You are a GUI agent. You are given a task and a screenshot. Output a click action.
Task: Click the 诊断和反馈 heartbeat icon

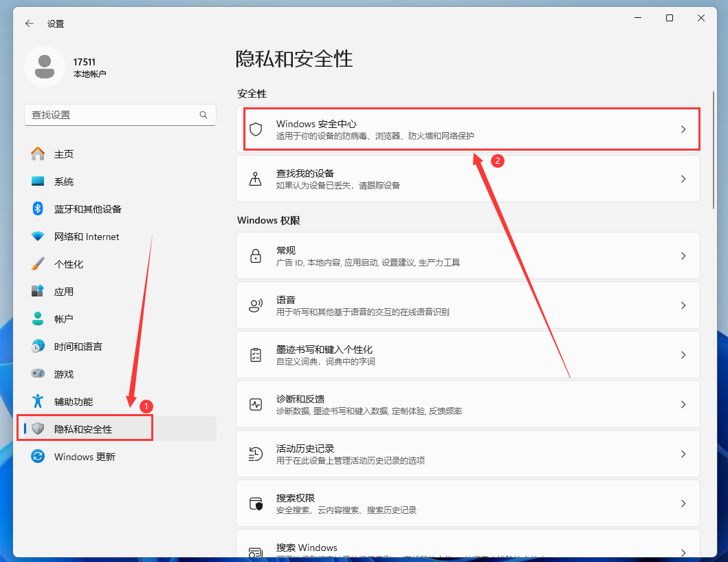pos(256,404)
